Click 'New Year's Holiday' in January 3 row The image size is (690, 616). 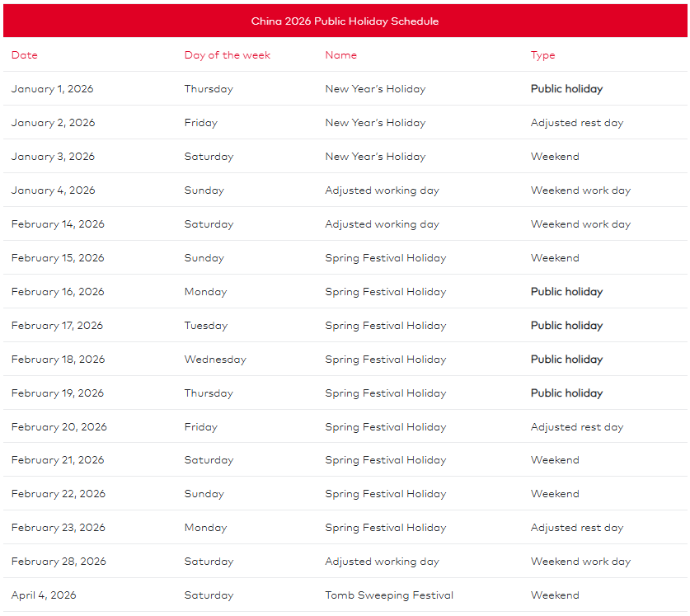point(375,157)
